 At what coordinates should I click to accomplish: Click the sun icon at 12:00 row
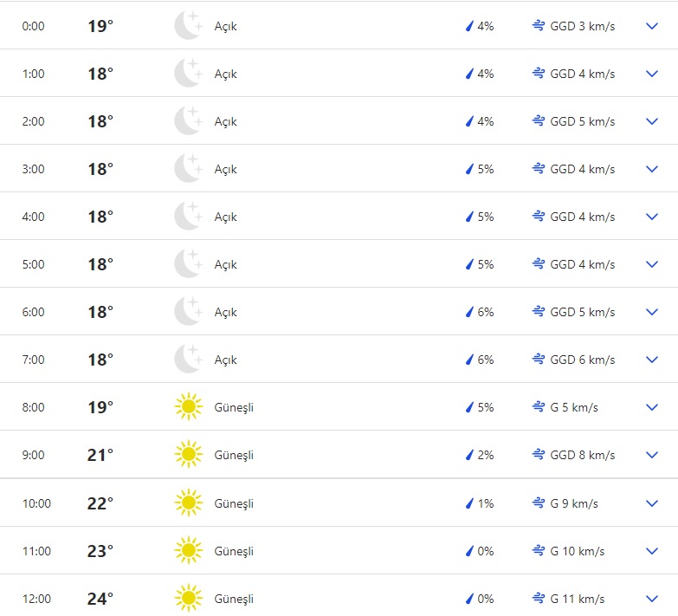(188, 599)
